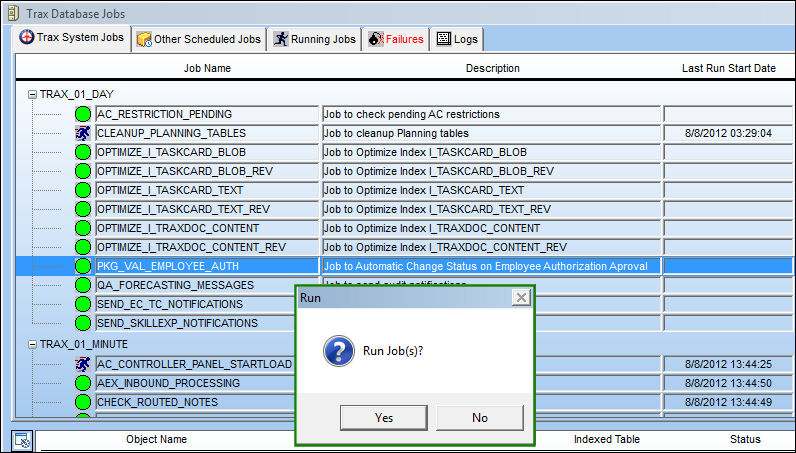Open the Logs tab
Screen dimensions: 796x453
[x=457, y=39]
